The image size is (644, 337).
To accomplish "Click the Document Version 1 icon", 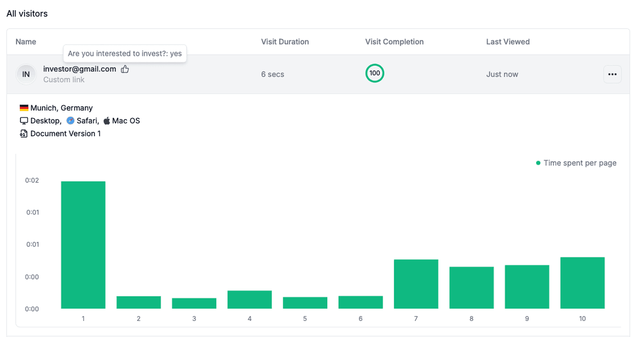I will coord(23,133).
